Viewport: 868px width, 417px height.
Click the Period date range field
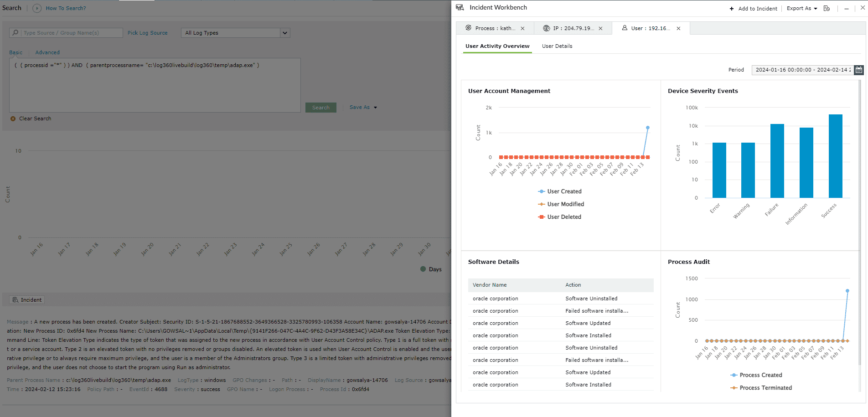click(x=802, y=70)
